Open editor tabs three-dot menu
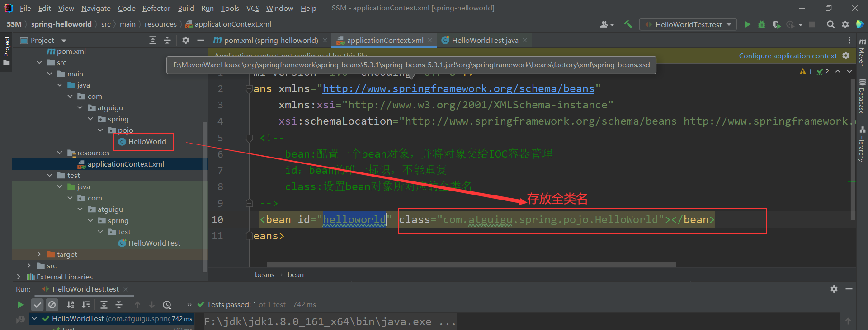The height and width of the screenshot is (330, 868). coord(849,40)
